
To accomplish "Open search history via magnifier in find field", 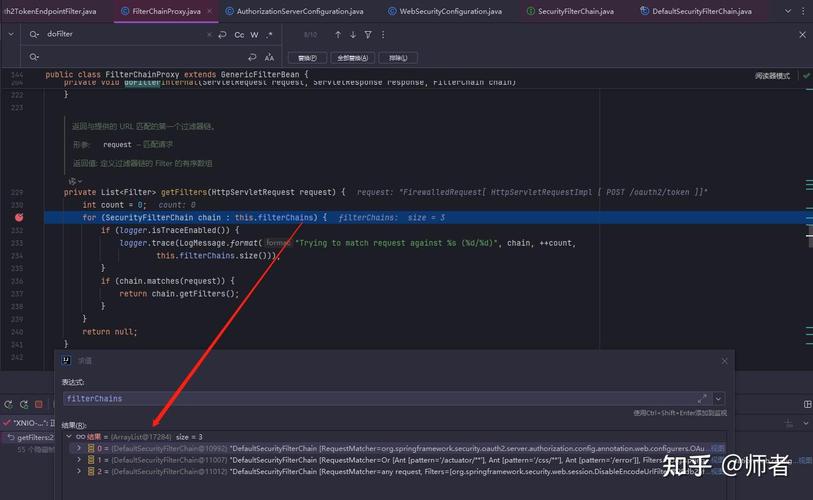I will click(x=34, y=34).
